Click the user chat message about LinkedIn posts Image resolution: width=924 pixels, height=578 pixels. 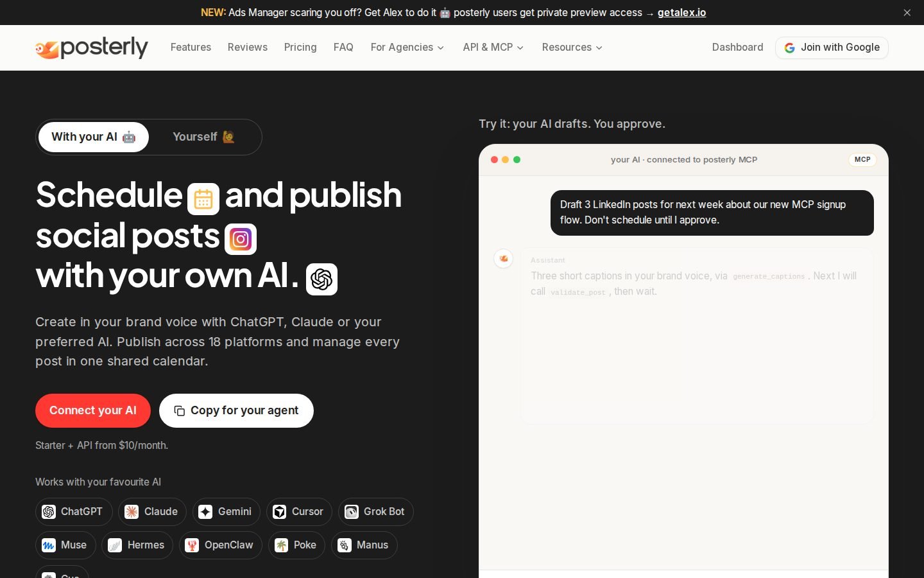click(712, 213)
